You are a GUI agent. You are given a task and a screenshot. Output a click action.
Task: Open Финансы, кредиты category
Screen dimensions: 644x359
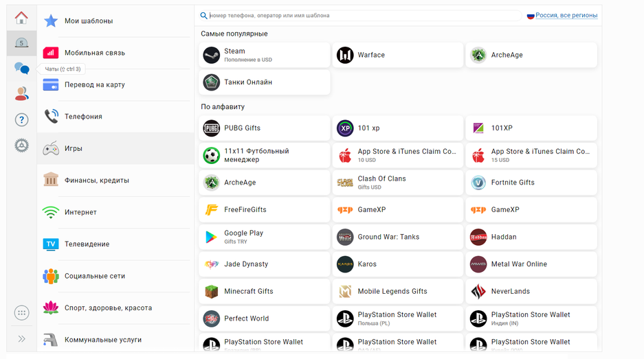115,181
